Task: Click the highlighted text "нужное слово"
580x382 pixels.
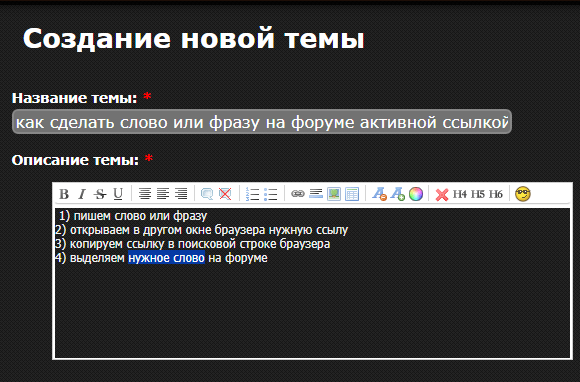Action: pyautogui.click(x=166, y=258)
